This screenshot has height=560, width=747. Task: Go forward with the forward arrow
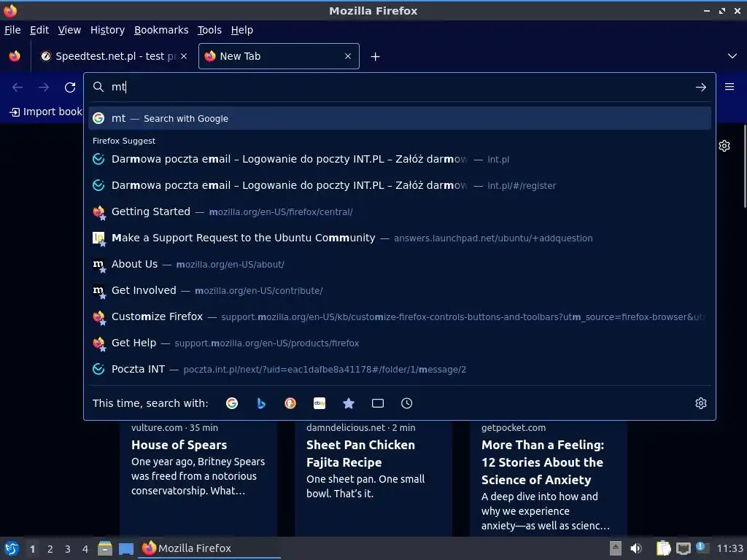[x=44, y=87]
